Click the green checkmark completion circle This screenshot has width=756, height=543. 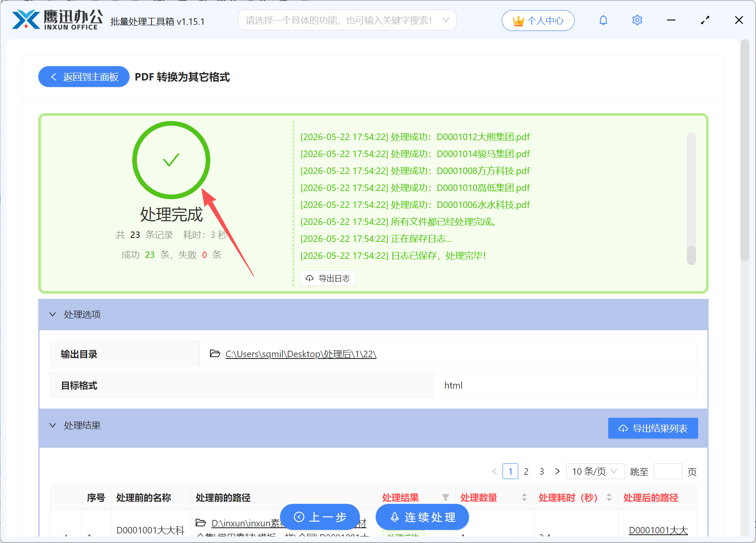tap(171, 160)
